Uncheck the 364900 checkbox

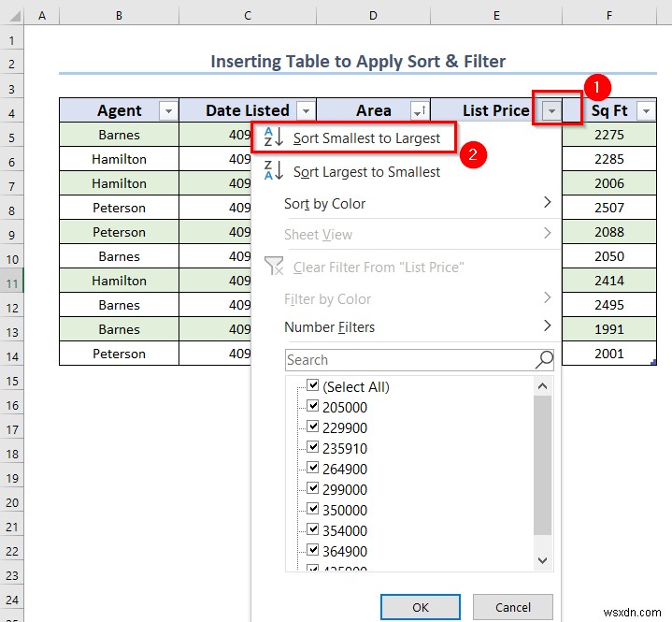[x=313, y=549]
